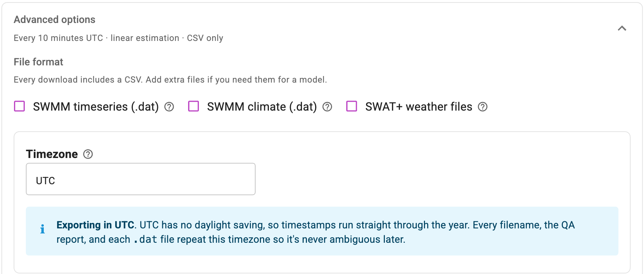Click the SWMM climate (.dat) label
Viewport: 644px width, 274px height.
[x=262, y=107]
